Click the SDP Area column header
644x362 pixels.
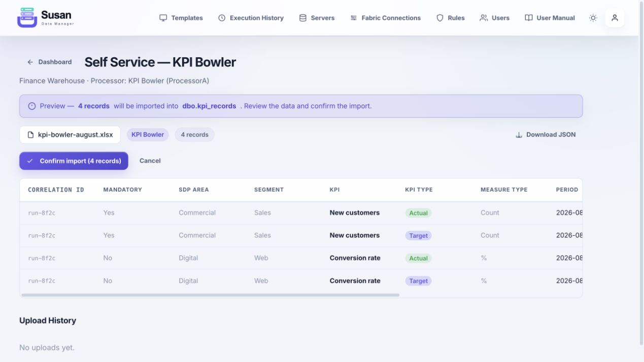[194, 190]
